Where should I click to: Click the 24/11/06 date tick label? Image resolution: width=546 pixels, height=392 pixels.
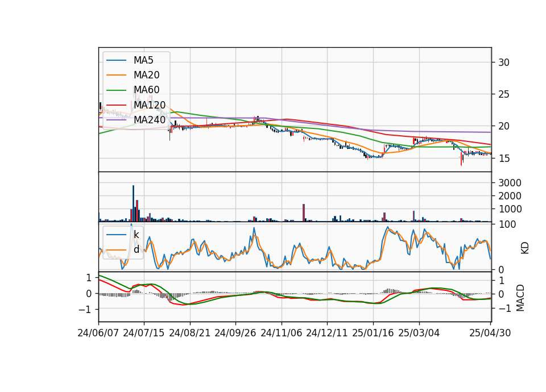tap(282, 333)
